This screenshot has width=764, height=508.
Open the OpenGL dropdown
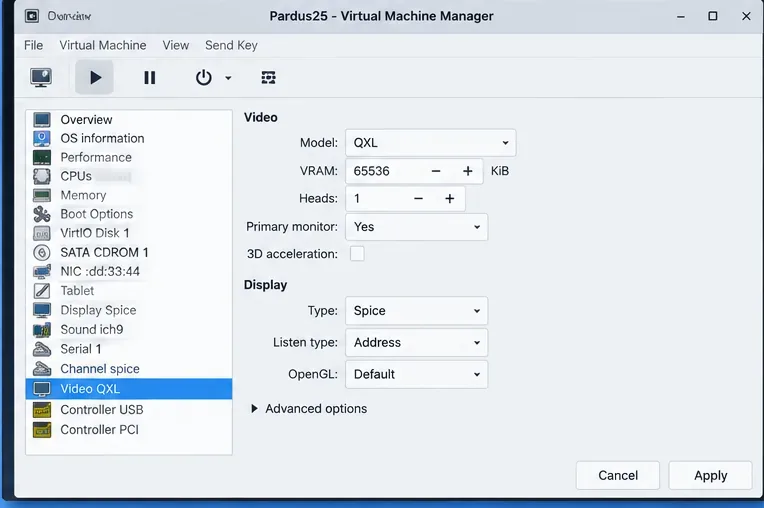[417, 374]
